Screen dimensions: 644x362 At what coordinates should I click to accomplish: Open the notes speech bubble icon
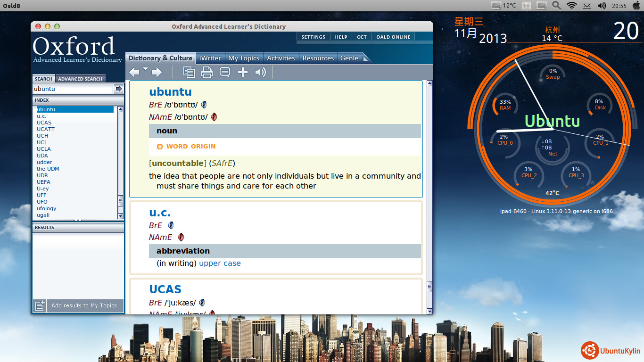coord(225,72)
